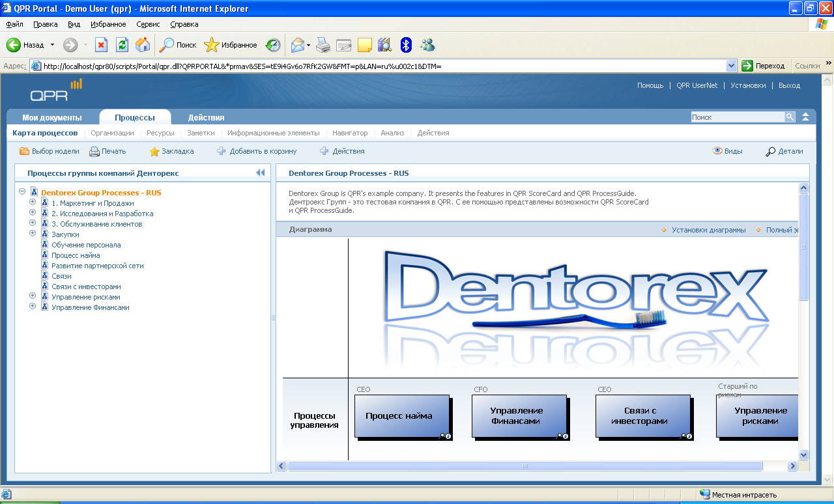This screenshot has width=834, height=504.
Task: Open the Back button history dropdown arrow
Action: 52,45
